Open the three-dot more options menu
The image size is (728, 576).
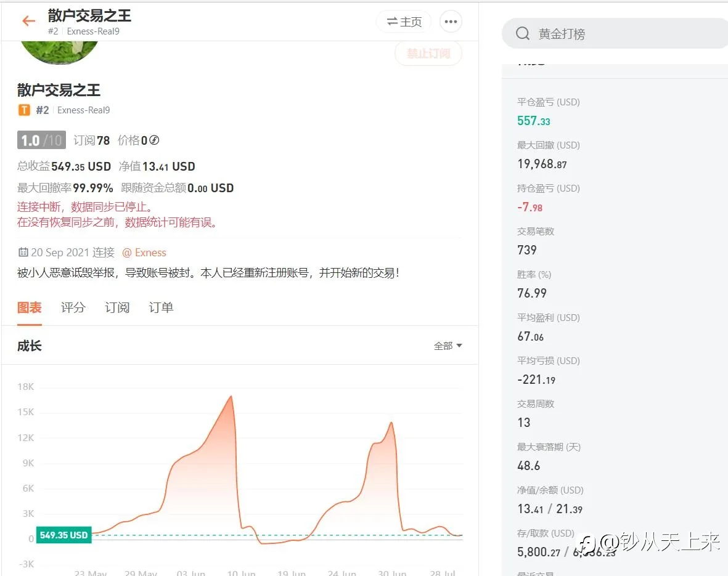click(x=451, y=22)
